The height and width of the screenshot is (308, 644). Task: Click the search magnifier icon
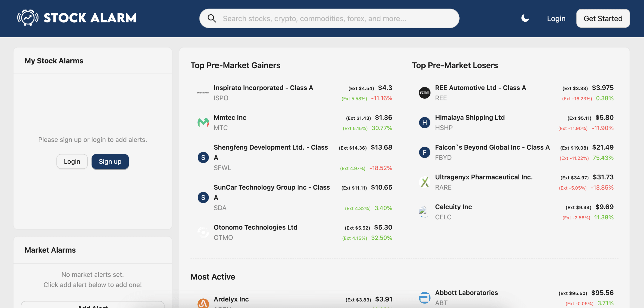point(212,18)
